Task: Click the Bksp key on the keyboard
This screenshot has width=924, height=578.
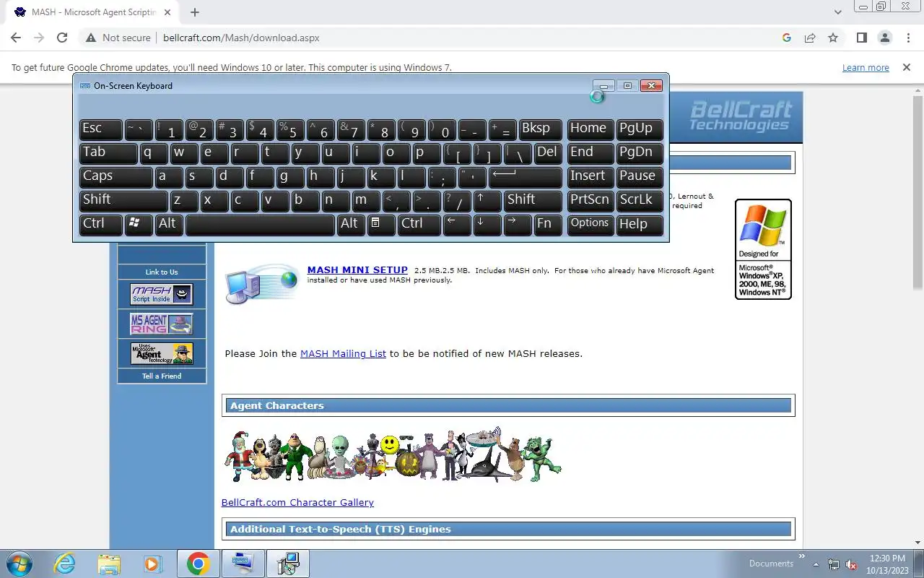Action: point(541,129)
